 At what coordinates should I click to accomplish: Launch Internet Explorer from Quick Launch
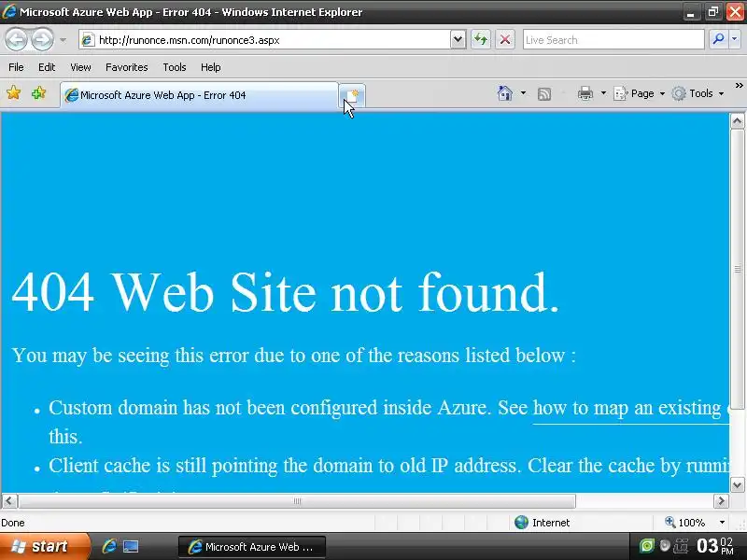(109, 547)
